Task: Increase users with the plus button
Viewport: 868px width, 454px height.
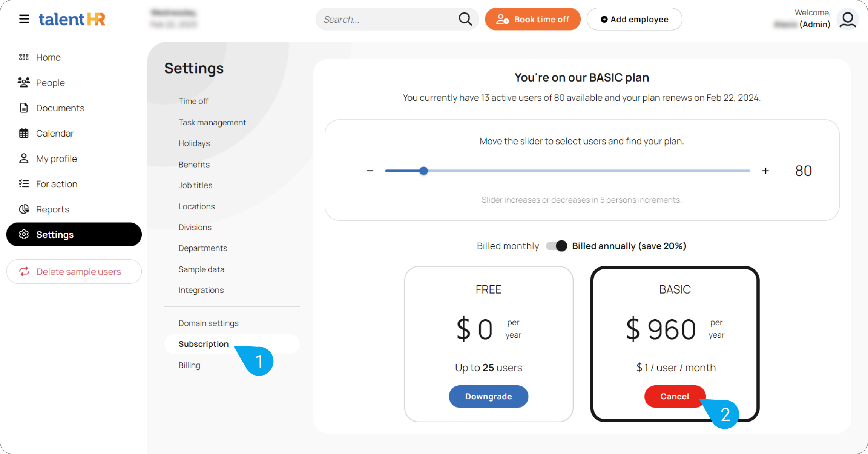Action: point(765,171)
